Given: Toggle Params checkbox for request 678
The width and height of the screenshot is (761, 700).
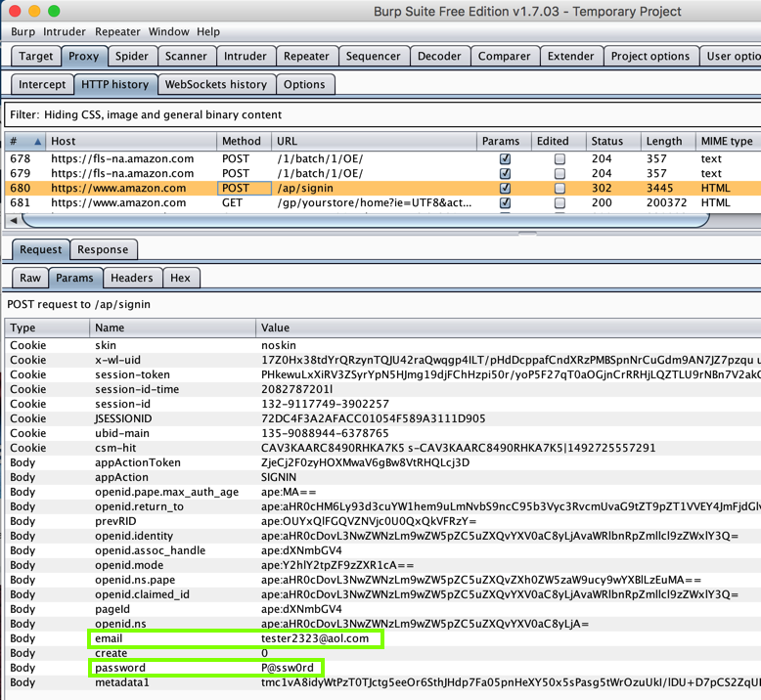Looking at the screenshot, I should coord(505,158).
